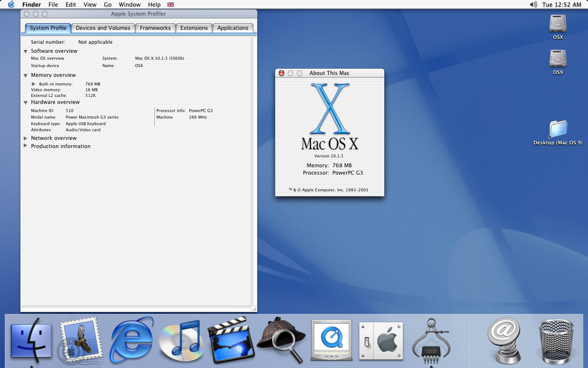Open System Preferences in the Dock
588x368 pixels.
(381, 341)
